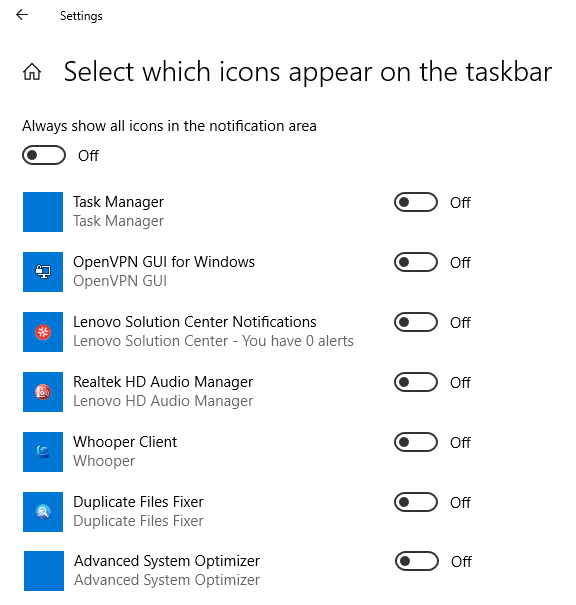Click the Advanced System Optimizer icon tile
The height and width of the screenshot is (605, 576).
coord(44,571)
